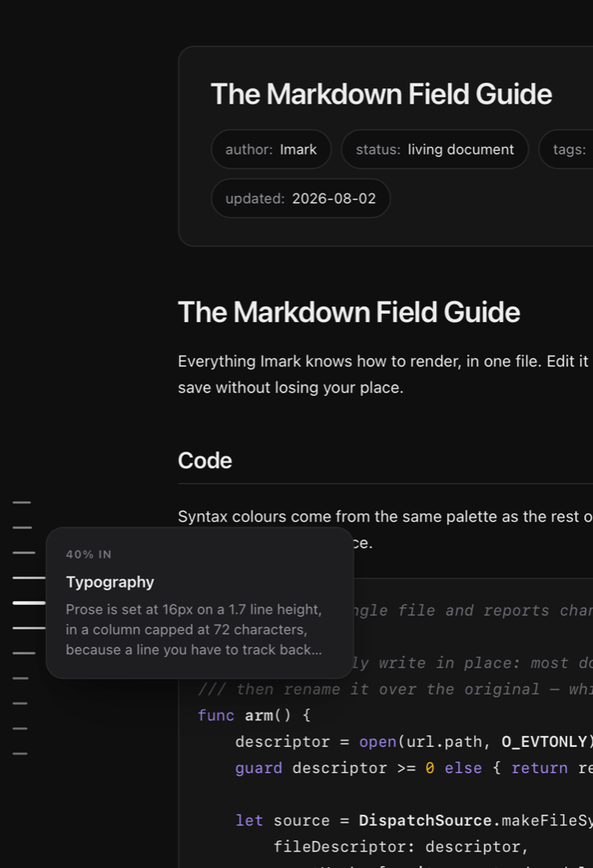The width and height of the screenshot is (593, 868).
Task: Jump to the bottommost outline tick
Action: click(20, 754)
